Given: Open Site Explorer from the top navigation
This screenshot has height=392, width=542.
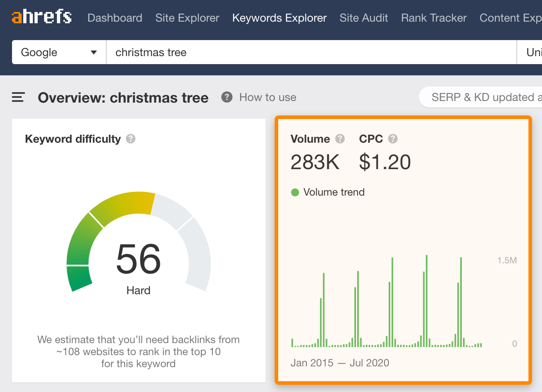Looking at the screenshot, I should [187, 18].
